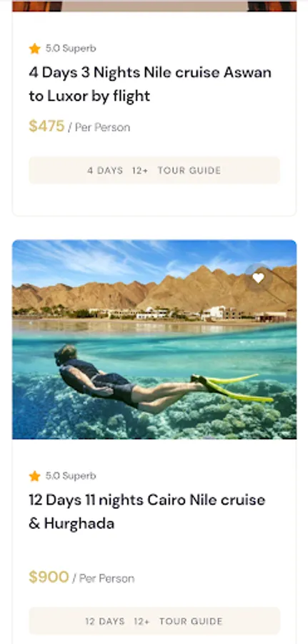Select the $900 price label
Viewport: 308px width, 644px height.
coord(49,577)
